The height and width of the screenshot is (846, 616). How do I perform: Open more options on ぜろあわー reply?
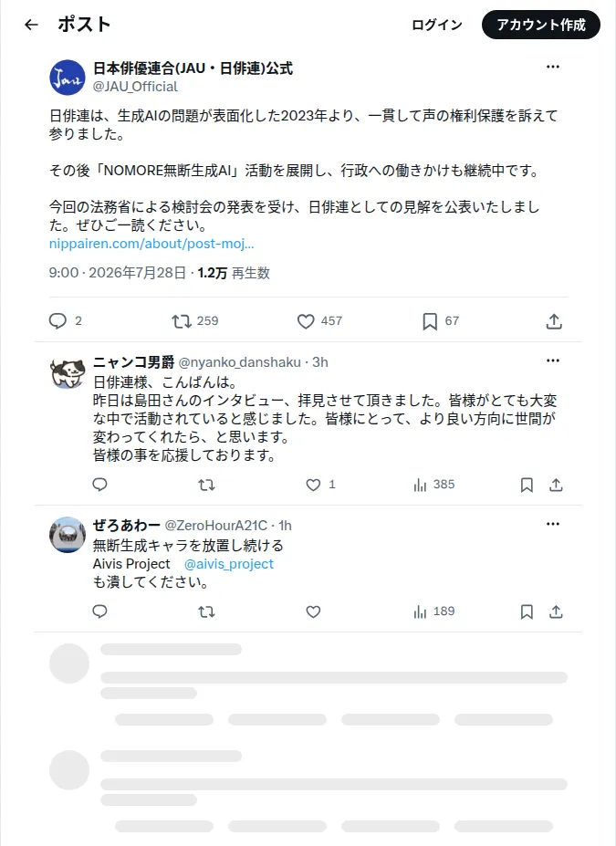(553, 524)
